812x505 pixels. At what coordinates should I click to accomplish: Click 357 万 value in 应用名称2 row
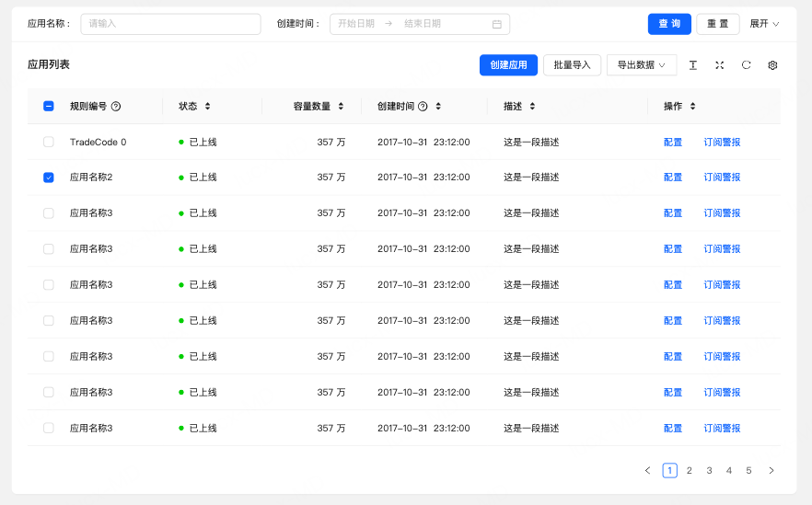coord(331,178)
